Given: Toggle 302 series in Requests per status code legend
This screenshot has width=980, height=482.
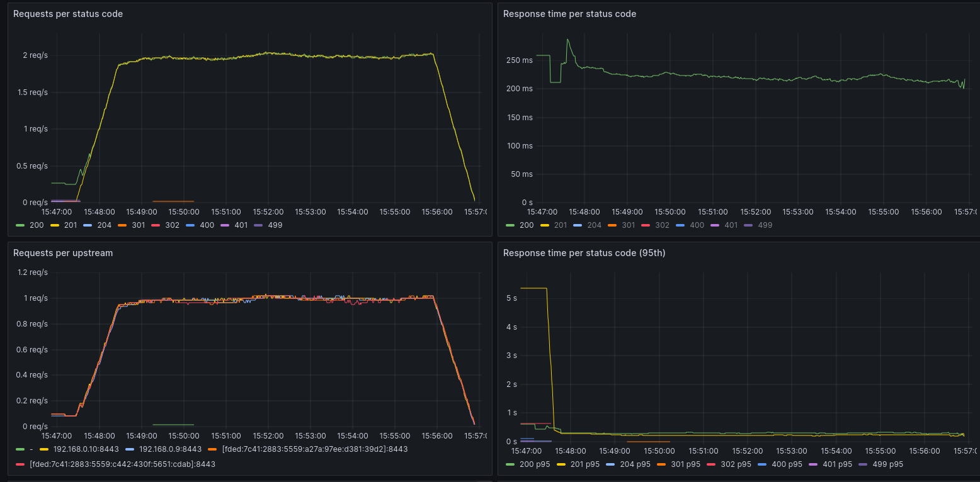Looking at the screenshot, I should click(x=173, y=225).
